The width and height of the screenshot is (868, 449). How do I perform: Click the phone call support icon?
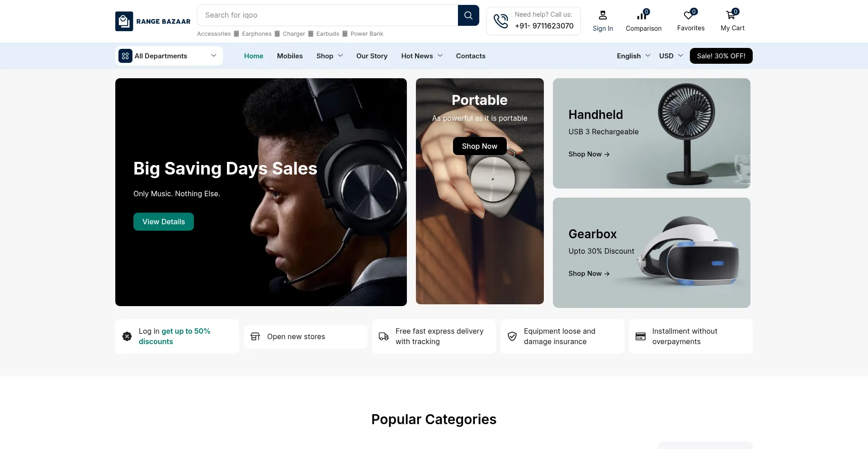click(x=500, y=21)
